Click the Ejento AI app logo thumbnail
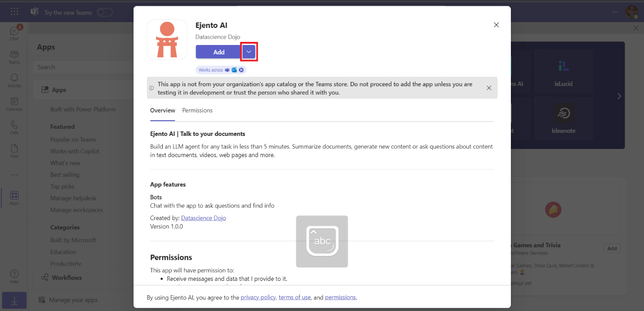Screen dimensions: 644x311 (x=167, y=40)
